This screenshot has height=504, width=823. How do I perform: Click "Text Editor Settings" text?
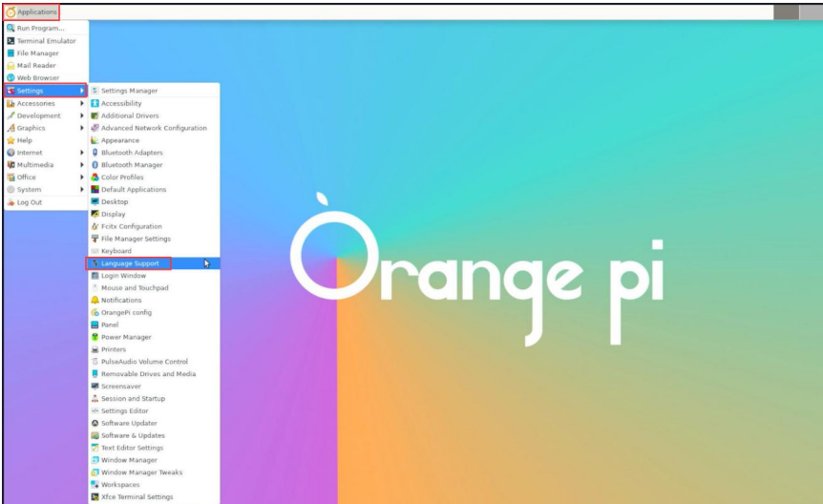133,448
